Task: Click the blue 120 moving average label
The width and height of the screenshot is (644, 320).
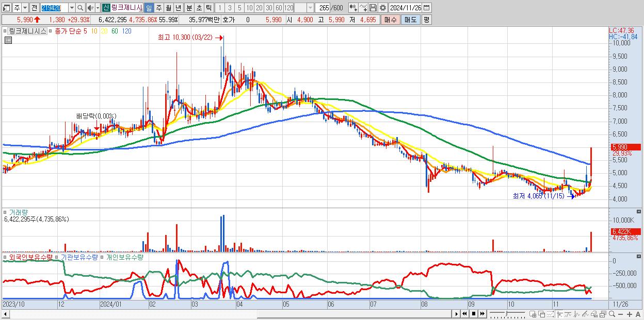Action: 126,31
